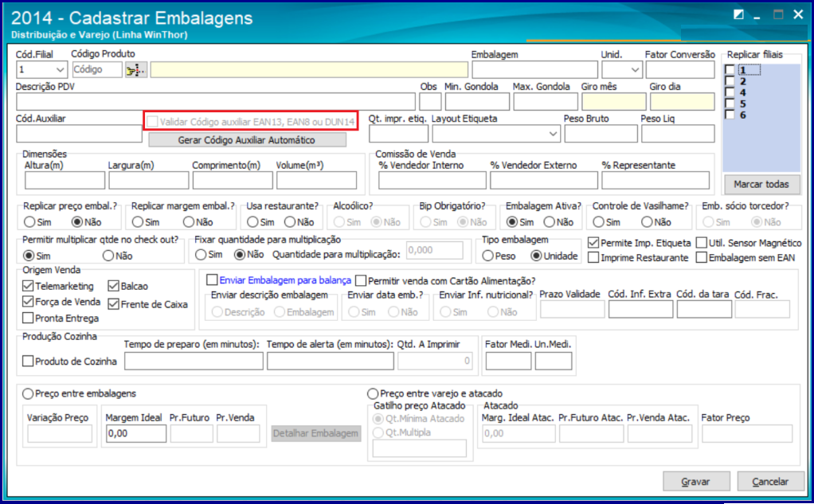This screenshot has height=504, width=814.
Task: Select Não for Permitir multiplicar qtde no check out
Action: [108, 256]
